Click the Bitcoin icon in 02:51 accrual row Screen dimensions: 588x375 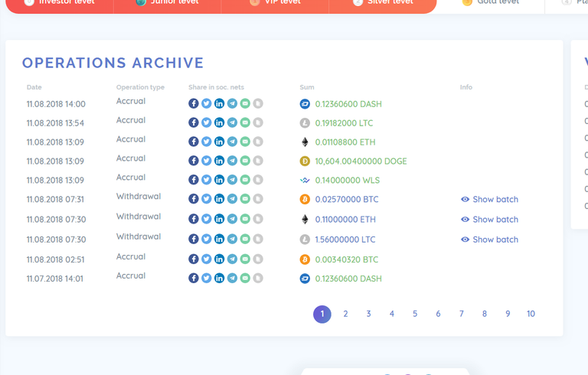pos(305,259)
